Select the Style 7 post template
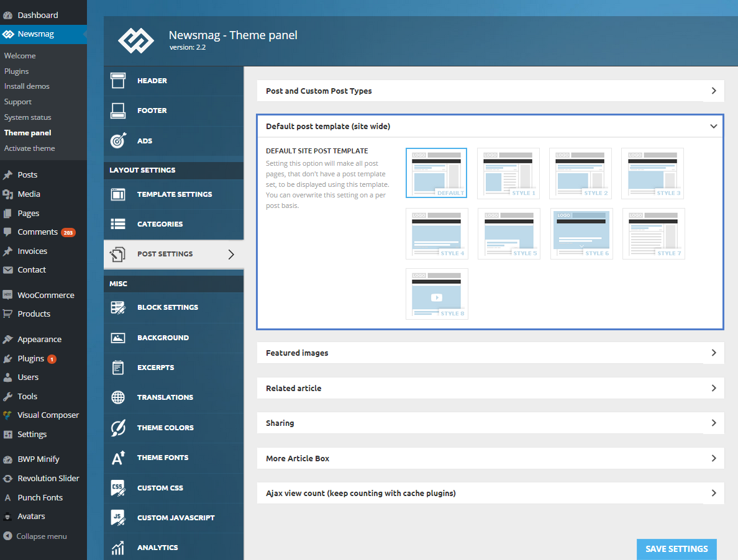The height and width of the screenshot is (560, 738). click(x=654, y=233)
